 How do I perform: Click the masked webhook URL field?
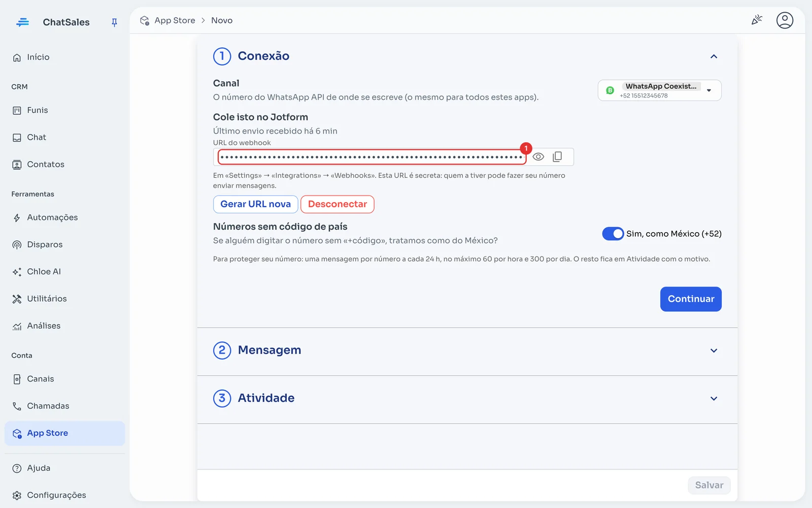[x=372, y=157]
